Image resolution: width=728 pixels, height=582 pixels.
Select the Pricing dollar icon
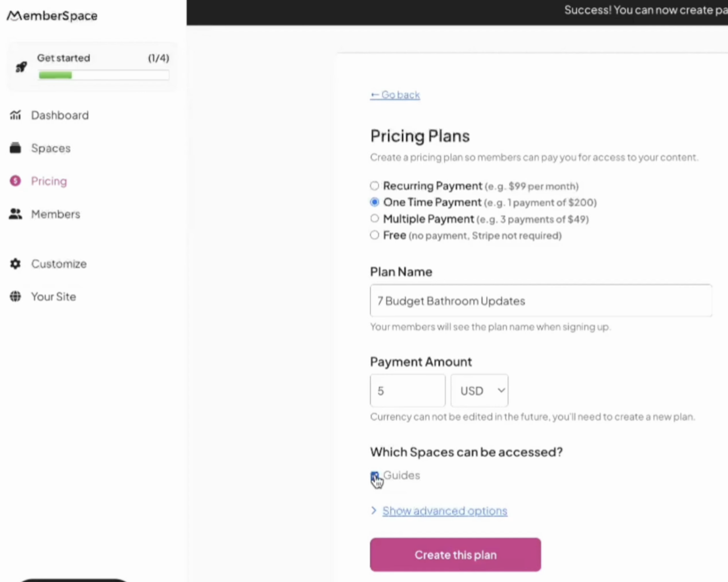(15, 181)
